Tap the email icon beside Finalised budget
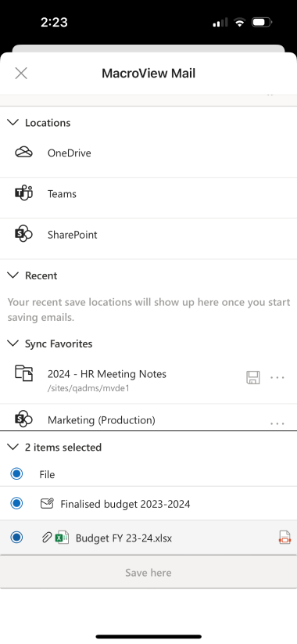Screen dimensions: 297x644 (47, 503)
